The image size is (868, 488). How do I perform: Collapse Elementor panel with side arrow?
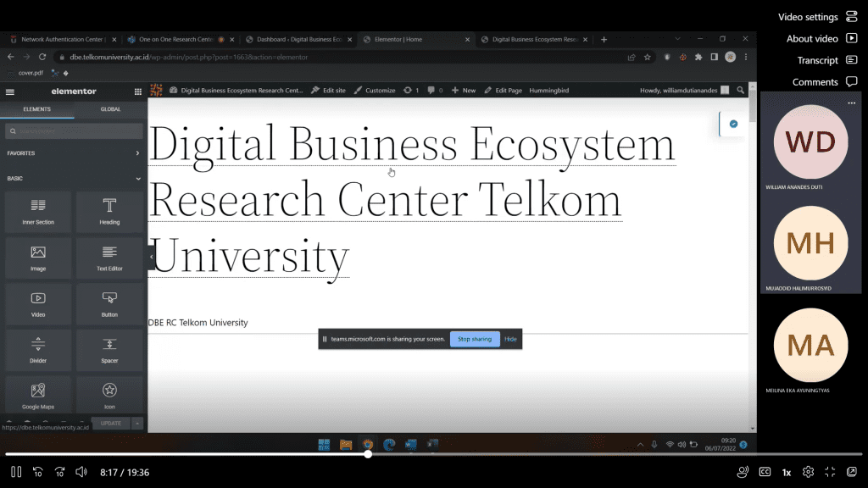pos(151,257)
